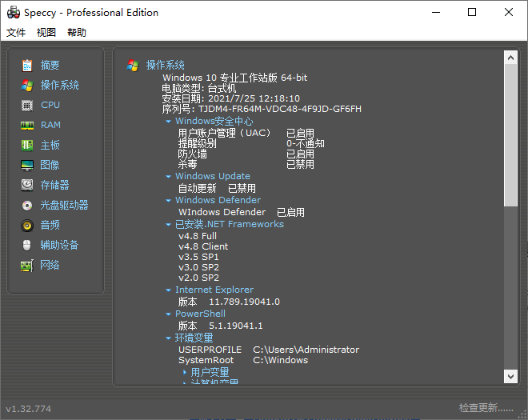Collapse the Windows Update group
Viewport: 528px width, 420px height.
click(x=168, y=177)
